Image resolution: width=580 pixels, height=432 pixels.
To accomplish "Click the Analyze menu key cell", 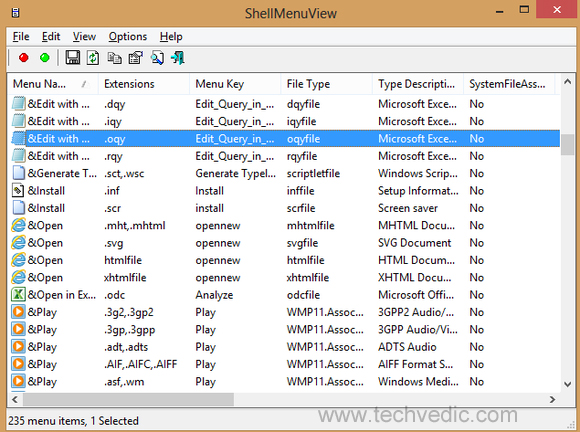I will pos(214,295).
